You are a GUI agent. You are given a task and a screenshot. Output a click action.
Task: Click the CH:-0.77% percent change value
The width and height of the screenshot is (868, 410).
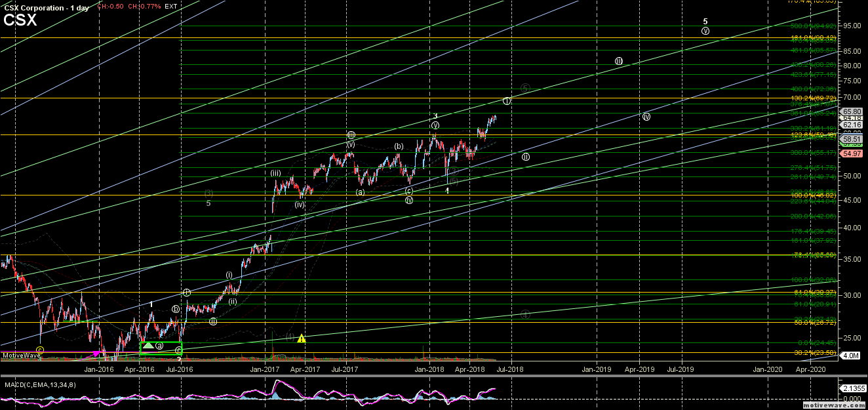click(x=144, y=6)
